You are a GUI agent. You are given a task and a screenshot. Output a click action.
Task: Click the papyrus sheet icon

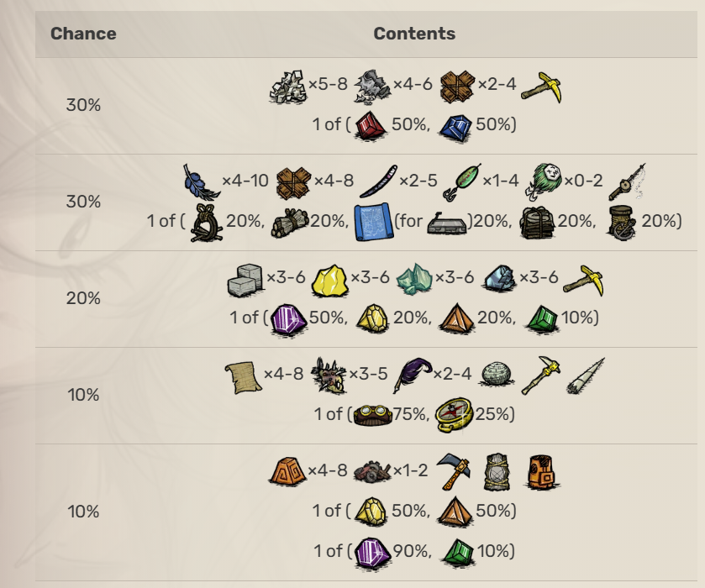(x=243, y=374)
